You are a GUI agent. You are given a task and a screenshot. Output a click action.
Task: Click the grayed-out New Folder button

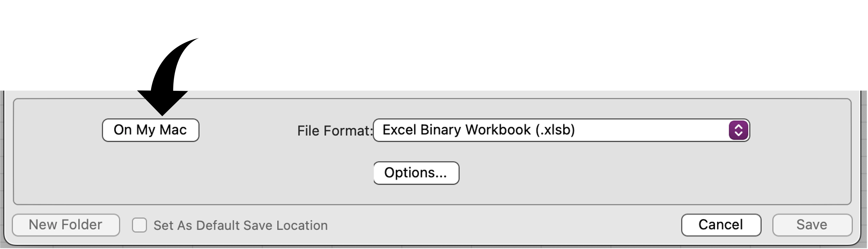click(66, 225)
